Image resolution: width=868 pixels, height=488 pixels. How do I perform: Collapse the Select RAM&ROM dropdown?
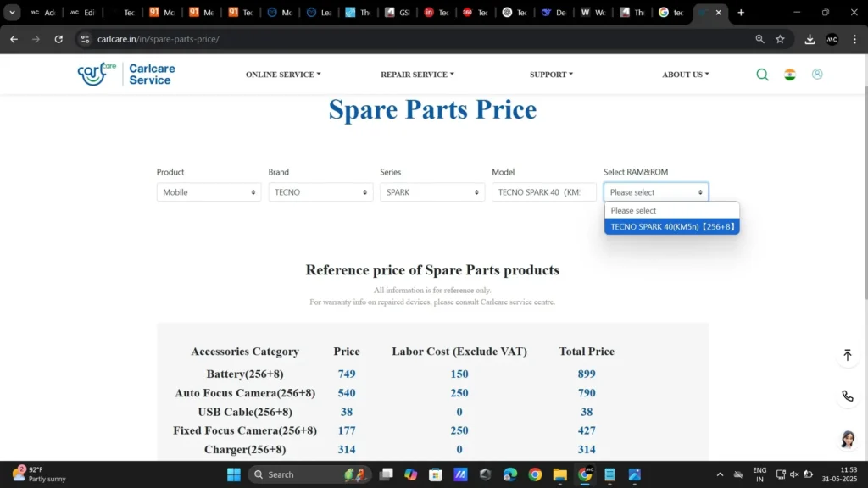click(656, 192)
